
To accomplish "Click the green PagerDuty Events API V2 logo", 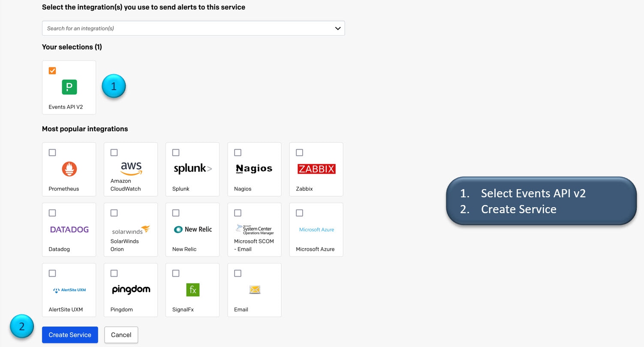I will click(x=69, y=87).
